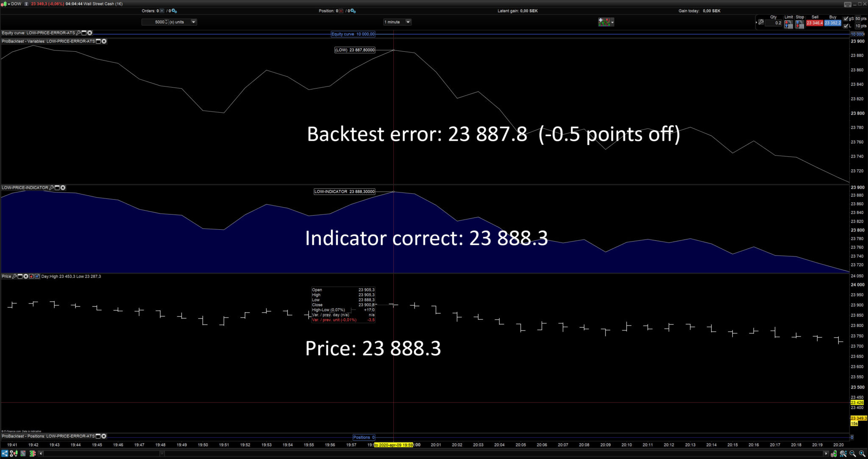The width and height of the screenshot is (868, 459).
Task: Click the LOW-PRICE-INDICATOR wrench settings icon
Action: pyautogui.click(x=52, y=188)
